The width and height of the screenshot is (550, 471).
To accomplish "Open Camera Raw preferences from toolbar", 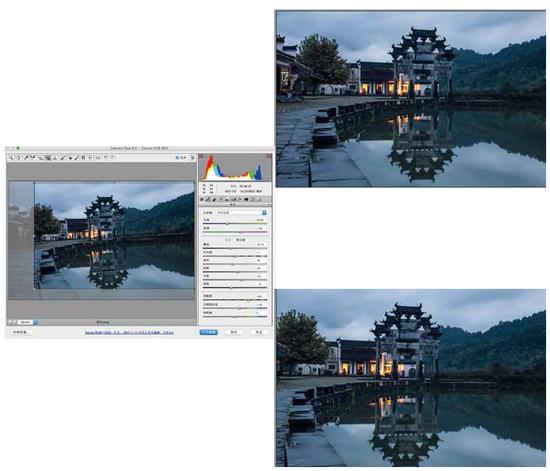I will click(98, 158).
